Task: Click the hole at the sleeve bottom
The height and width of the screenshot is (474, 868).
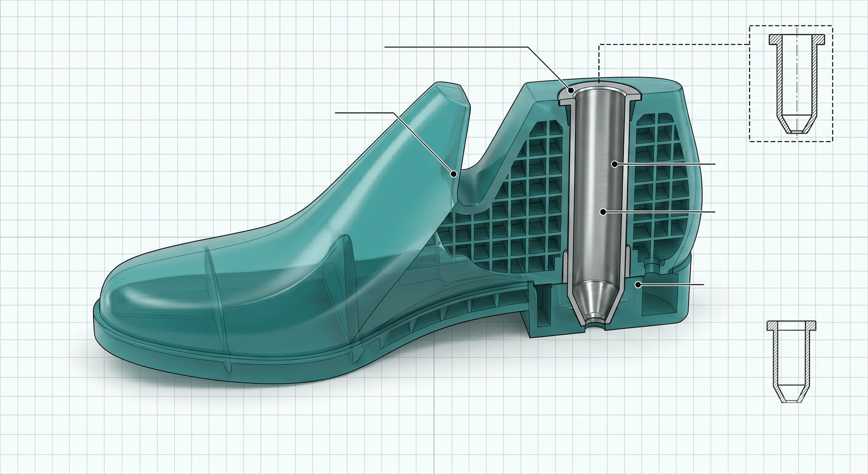Action: tap(595, 326)
